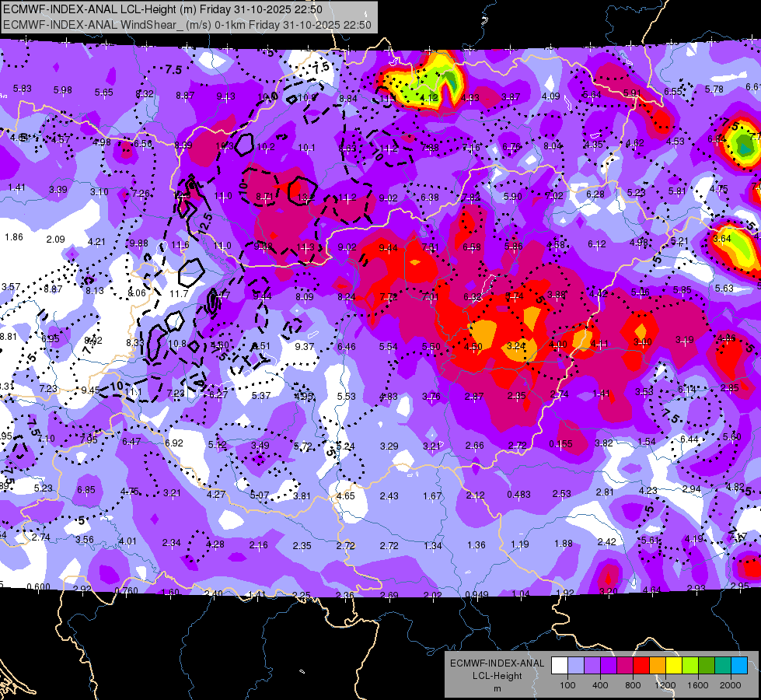Click the LCL-Height label in the legend box
Viewport: 761px width, 700px height.
tap(497, 676)
